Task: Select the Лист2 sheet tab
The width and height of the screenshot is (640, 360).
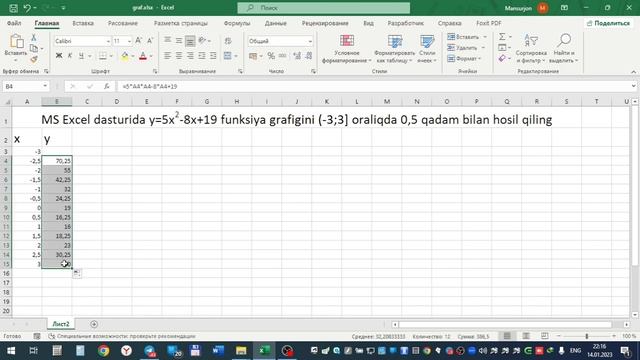Action: 61,324
